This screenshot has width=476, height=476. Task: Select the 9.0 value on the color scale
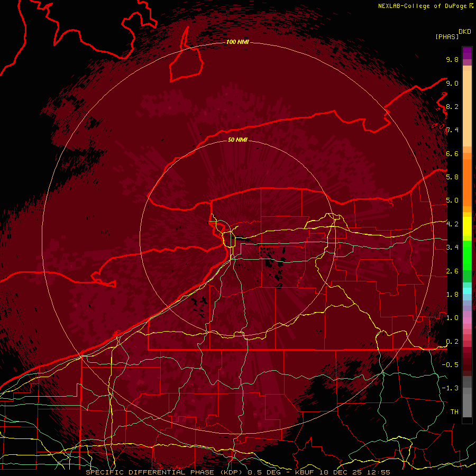coord(452,83)
